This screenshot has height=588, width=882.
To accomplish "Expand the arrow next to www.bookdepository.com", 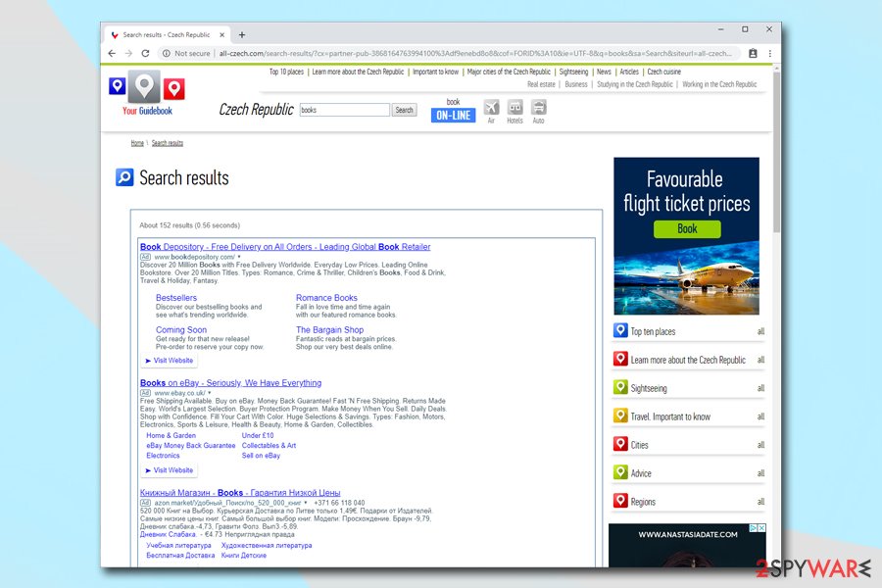I will pos(239,257).
